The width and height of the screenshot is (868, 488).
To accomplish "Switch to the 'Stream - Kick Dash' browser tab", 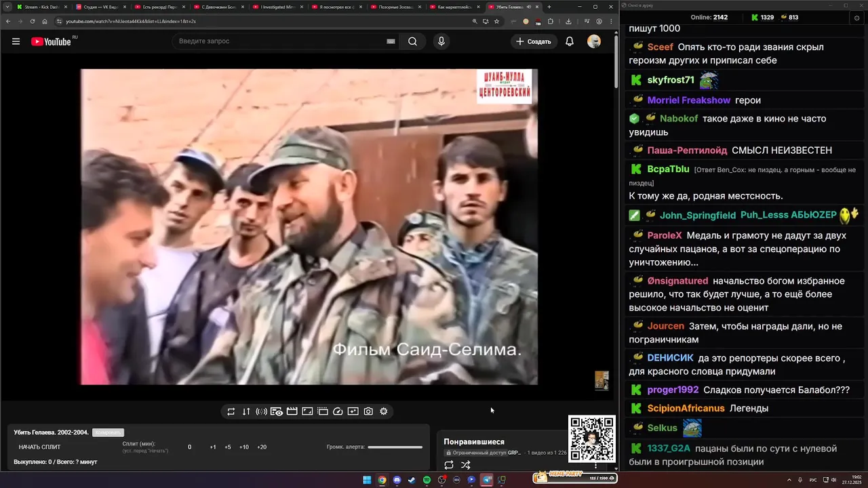I will [41, 7].
